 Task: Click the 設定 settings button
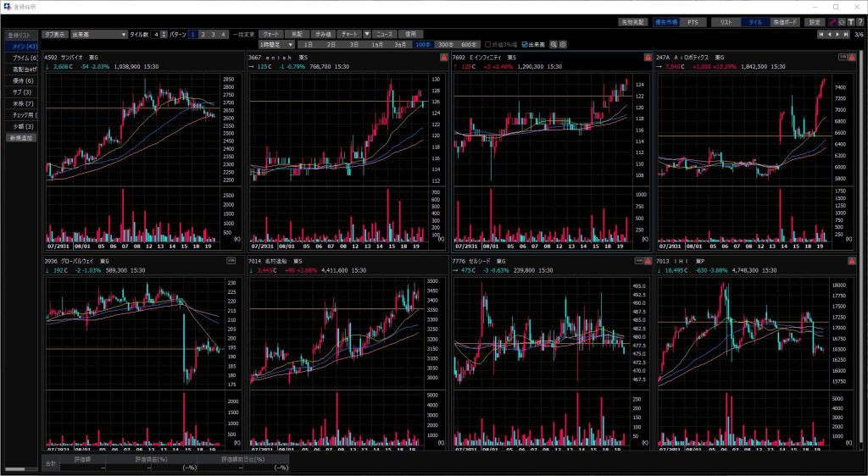[814, 22]
